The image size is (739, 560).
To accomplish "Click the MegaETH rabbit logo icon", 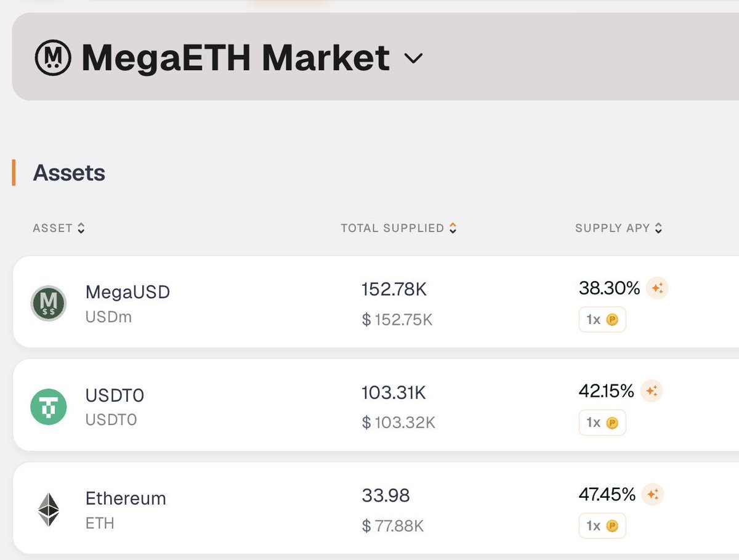I will pyautogui.click(x=53, y=58).
